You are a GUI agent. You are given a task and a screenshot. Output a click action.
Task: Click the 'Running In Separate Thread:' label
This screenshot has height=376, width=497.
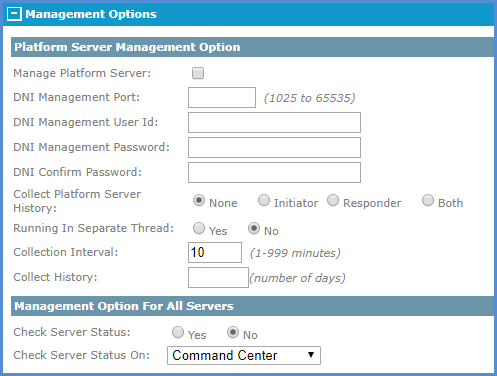point(94,228)
